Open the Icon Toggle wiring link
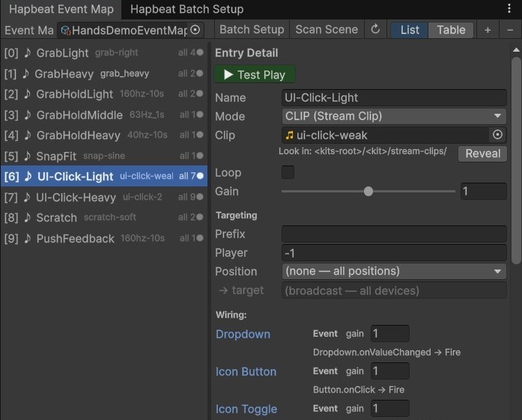Viewport: 522px width, 420px height. 246,409
